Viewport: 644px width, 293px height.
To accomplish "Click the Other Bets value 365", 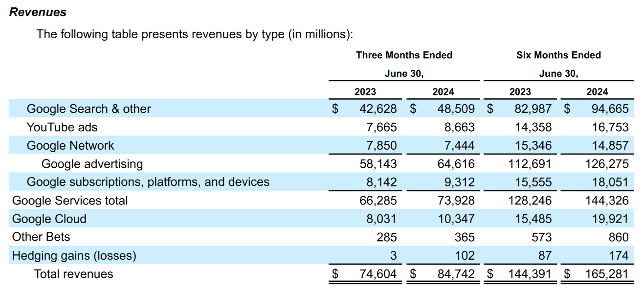I will (x=465, y=237).
